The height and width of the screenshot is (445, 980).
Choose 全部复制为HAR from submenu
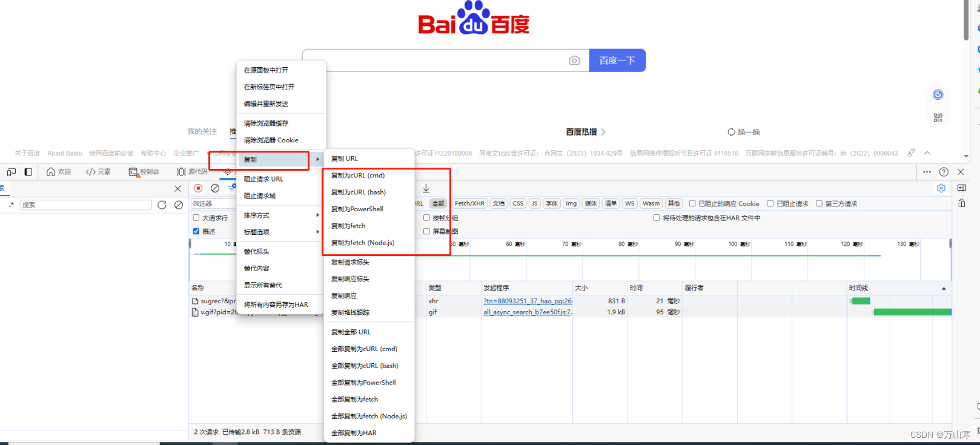coord(369,433)
